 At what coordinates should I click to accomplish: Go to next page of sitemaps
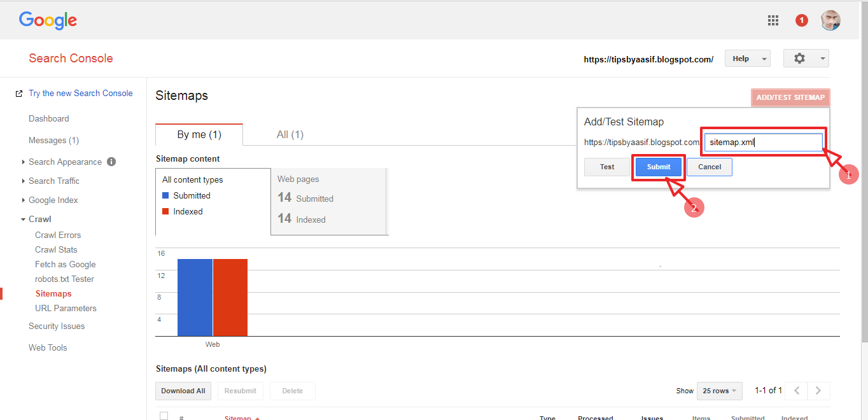point(819,391)
